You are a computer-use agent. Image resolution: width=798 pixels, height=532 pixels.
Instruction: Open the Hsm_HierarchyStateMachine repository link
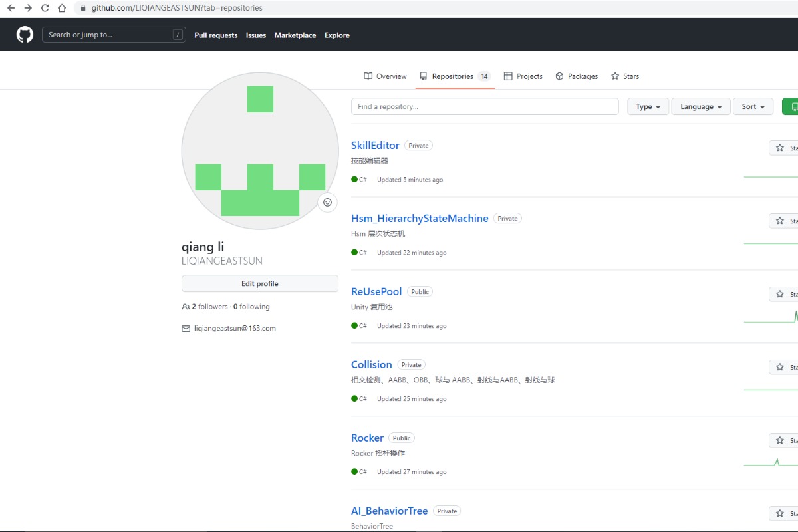coord(420,218)
